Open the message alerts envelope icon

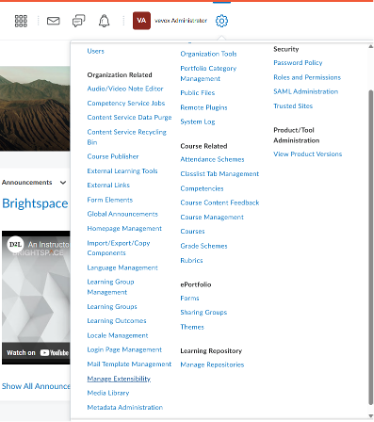point(53,21)
